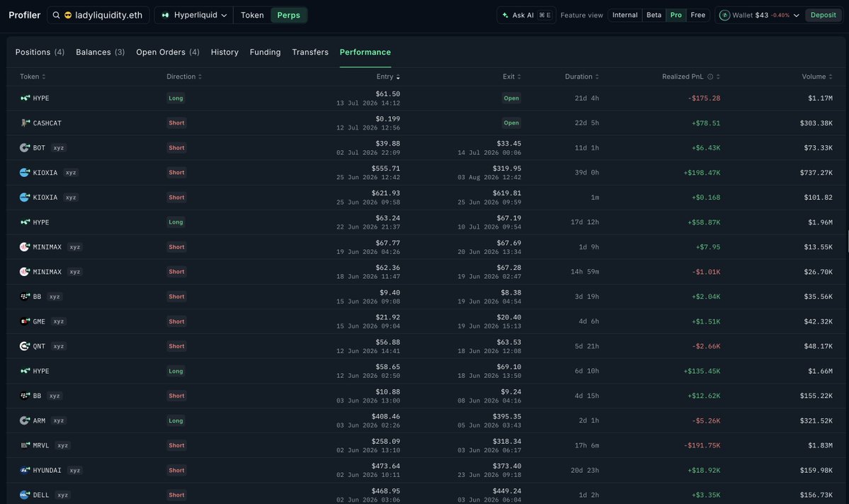Click the HYPE token icon in the 12 Jun 2026 row
The width and height of the screenshot is (849, 504).
point(25,371)
